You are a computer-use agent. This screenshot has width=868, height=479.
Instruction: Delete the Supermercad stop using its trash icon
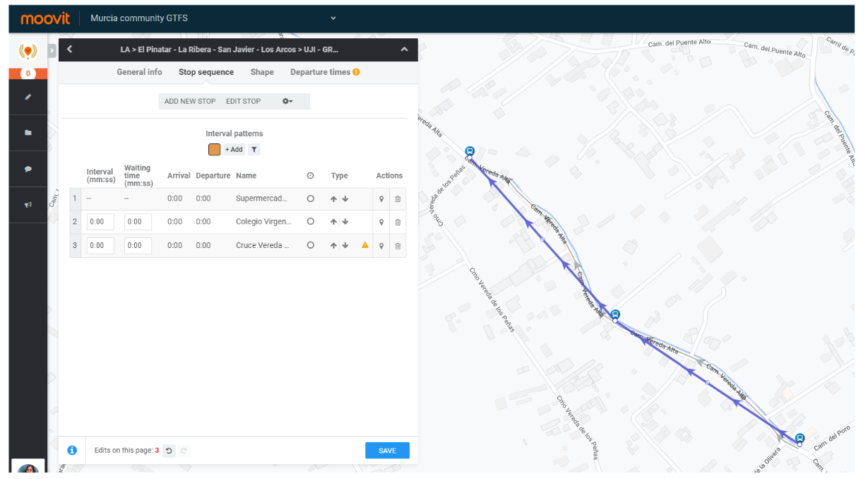tap(398, 199)
